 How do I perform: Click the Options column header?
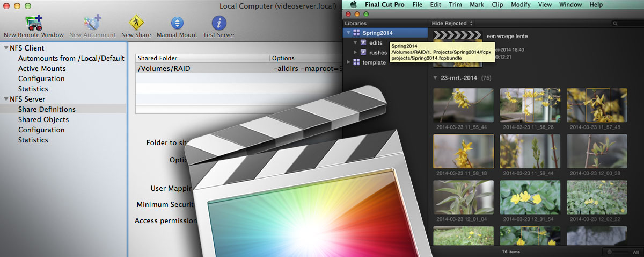pyautogui.click(x=306, y=58)
